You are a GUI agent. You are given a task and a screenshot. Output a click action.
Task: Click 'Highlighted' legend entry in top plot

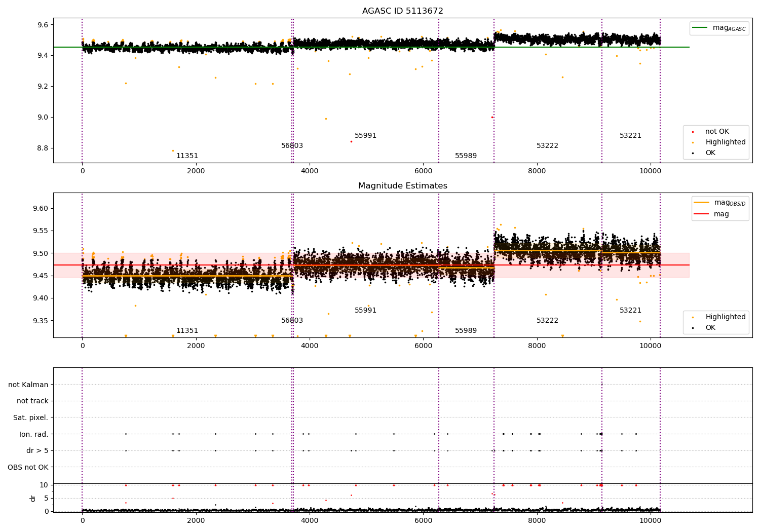(x=720, y=142)
